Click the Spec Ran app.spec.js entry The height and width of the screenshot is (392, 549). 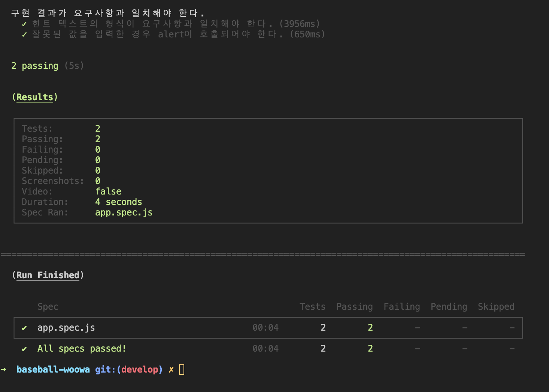tap(124, 212)
